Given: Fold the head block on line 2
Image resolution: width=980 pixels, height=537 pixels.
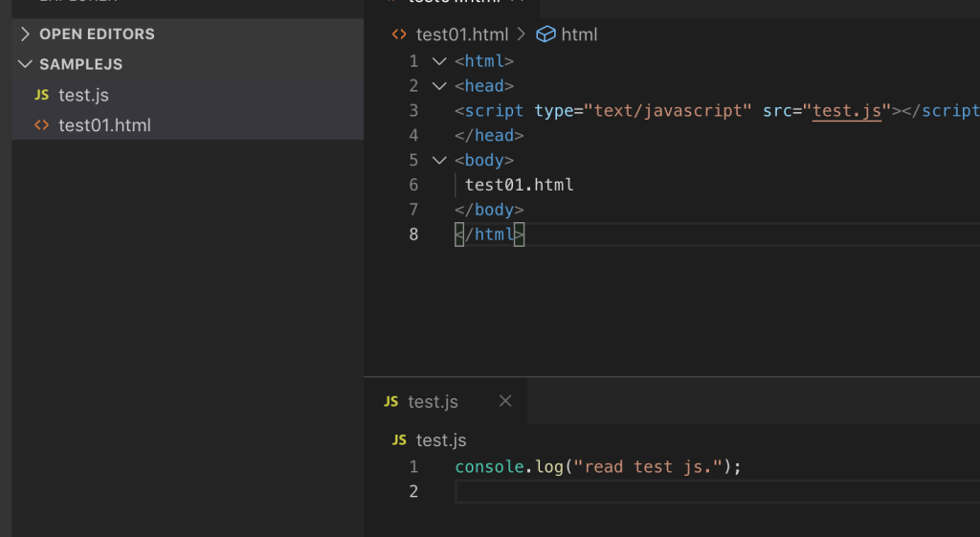Looking at the screenshot, I should click(439, 86).
